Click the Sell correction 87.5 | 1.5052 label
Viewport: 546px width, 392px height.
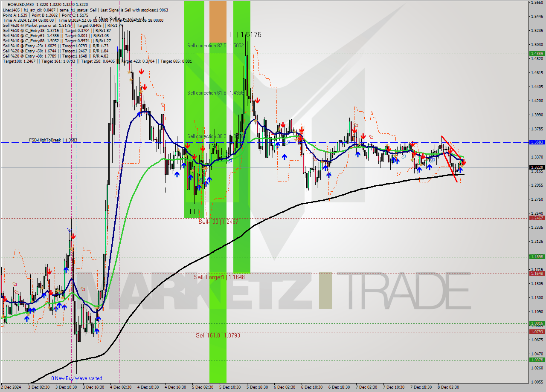point(215,45)
